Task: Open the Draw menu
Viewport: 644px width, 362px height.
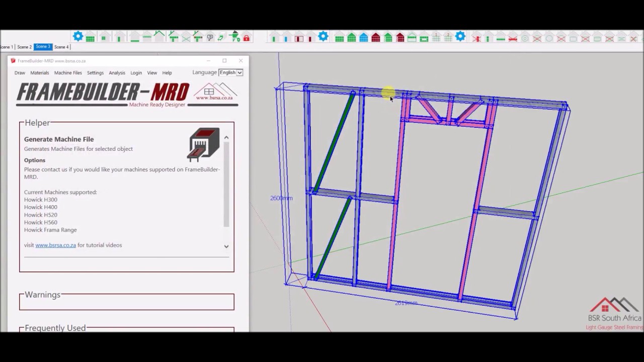Action: (x=20, y=73)
